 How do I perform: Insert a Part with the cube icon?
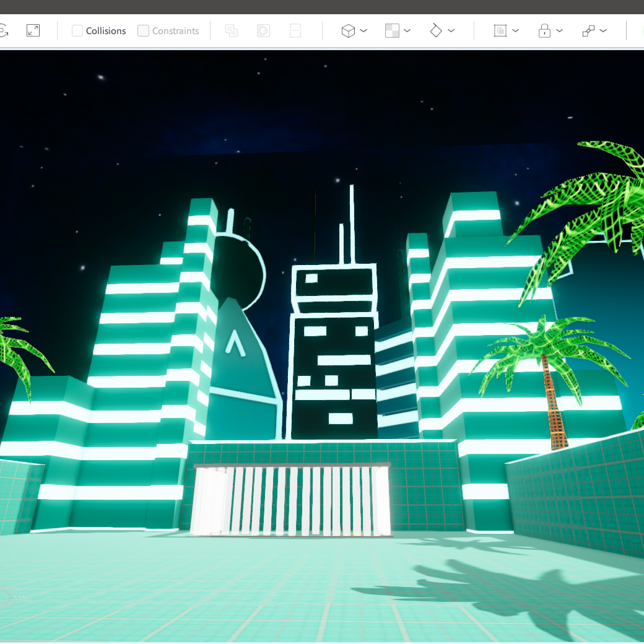348,30
